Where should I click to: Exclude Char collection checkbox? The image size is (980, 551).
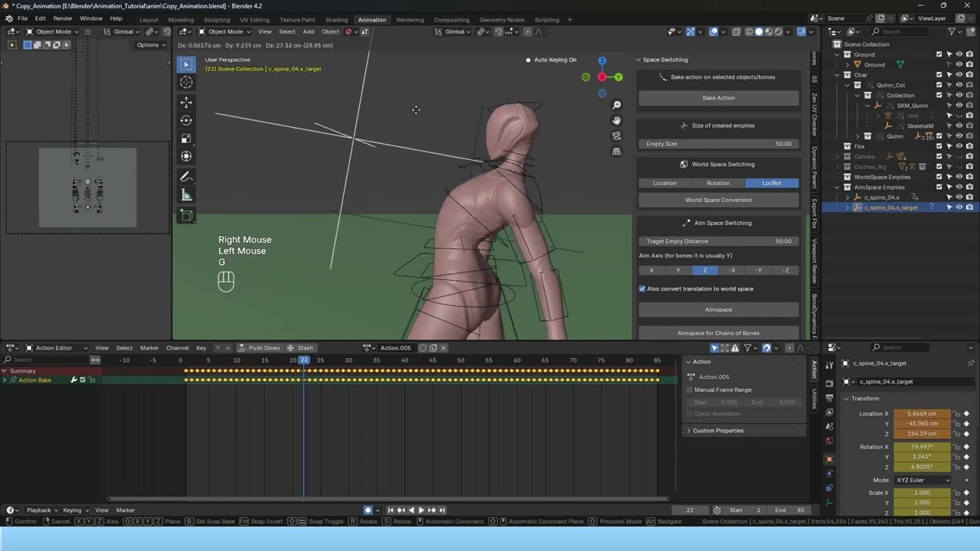click(939, 75)
